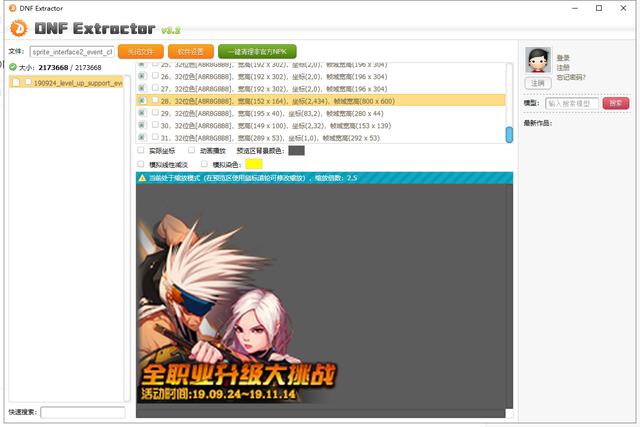Image resolution: width=640 pixels, height=427 pixels.
Task: Toggle the 动画播放 animation checkbox
Action: coord(192,151)
